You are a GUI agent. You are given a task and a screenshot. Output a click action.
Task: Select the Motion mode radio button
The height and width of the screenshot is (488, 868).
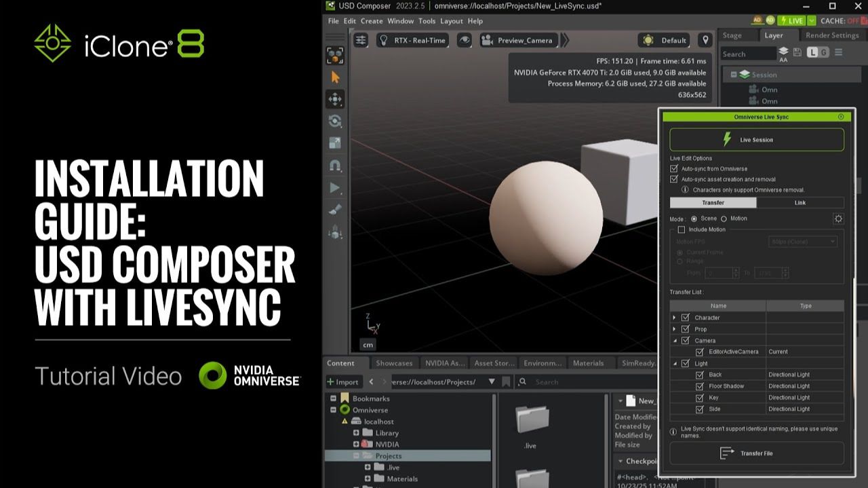724,219
